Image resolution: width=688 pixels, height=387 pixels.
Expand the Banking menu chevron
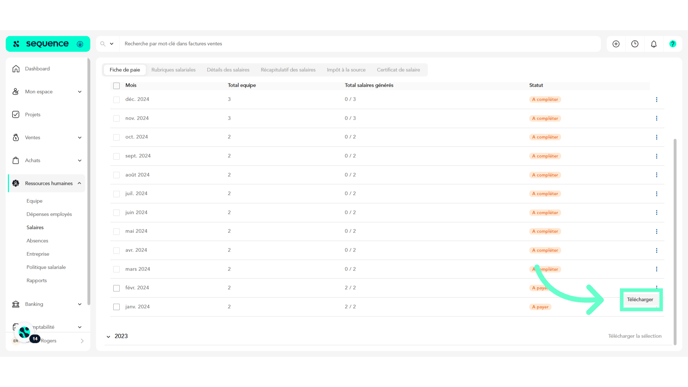(x=79, y=304)
